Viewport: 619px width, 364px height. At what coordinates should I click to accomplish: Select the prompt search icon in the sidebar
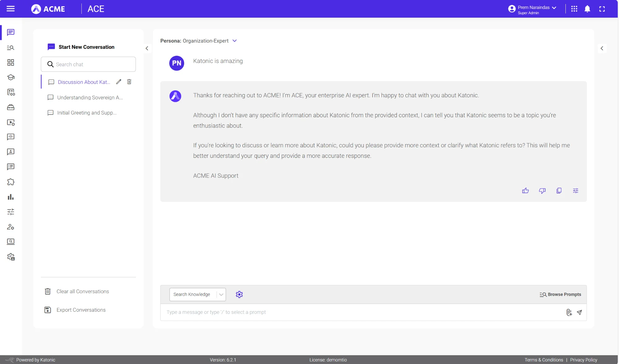pyautogui.click(x=11, y=48)
